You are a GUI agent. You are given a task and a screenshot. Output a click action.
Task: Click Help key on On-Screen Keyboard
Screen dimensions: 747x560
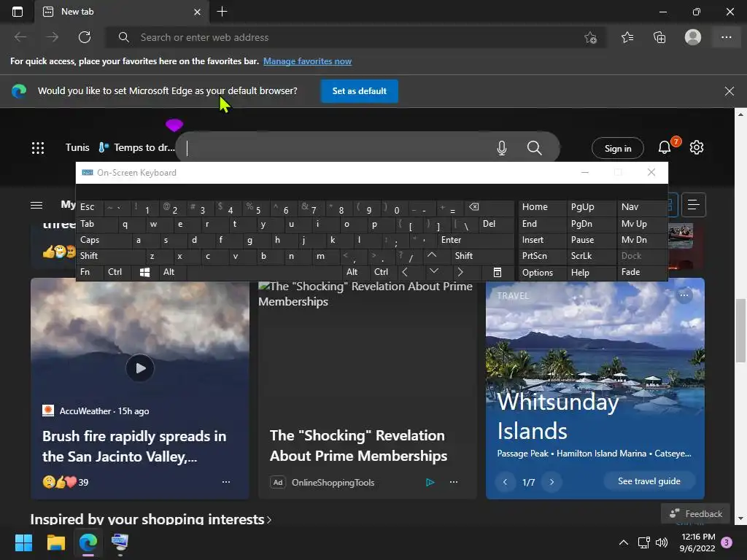pyautogui.click(x=591, y=273)
